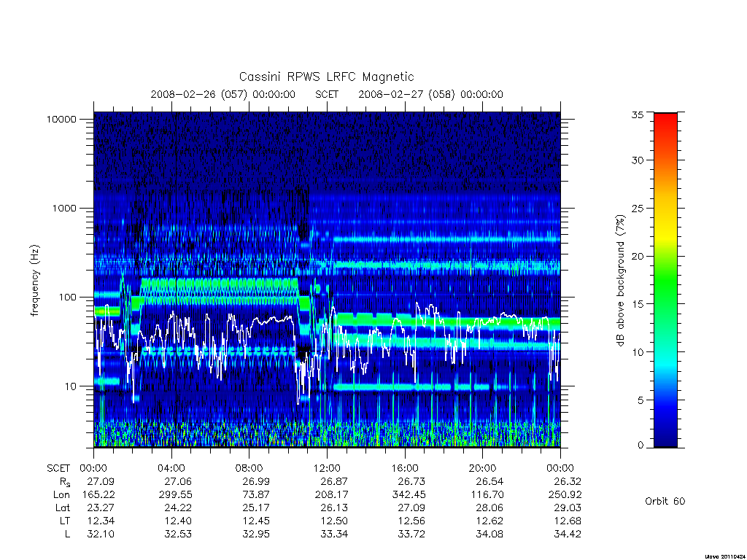
Task: Click the 'Rs' row label
Action: pyautogui.click(x=63, y=483)
